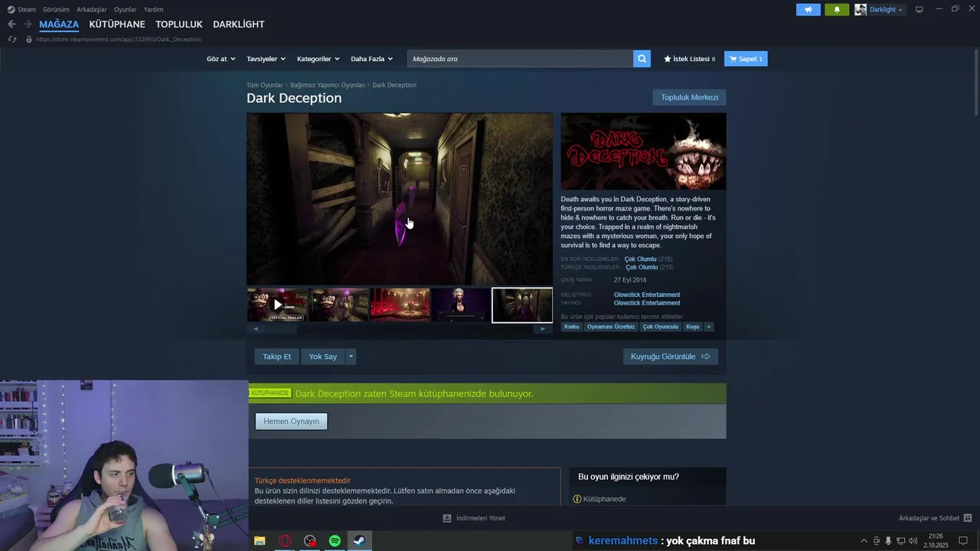
Task: Expand the Göz at dropdown
Action: coord(221,59)
